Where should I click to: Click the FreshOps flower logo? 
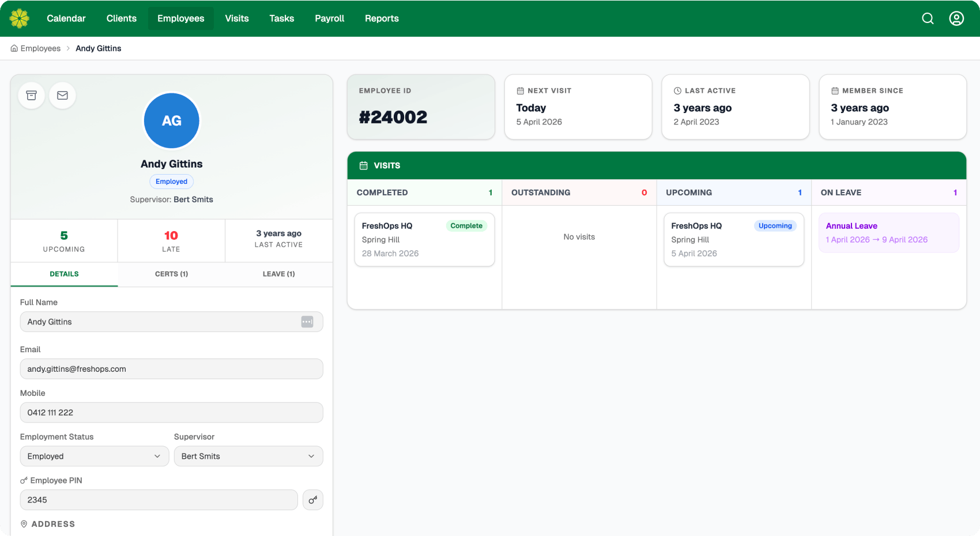tap(19, 18)
